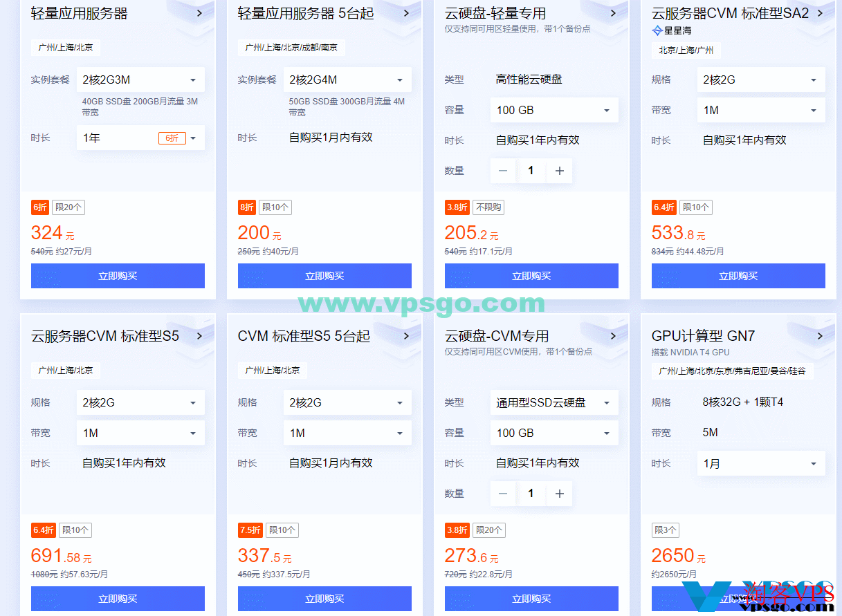
Task: Click 高性能云硬盘 type value
Action: coord(529,80)
